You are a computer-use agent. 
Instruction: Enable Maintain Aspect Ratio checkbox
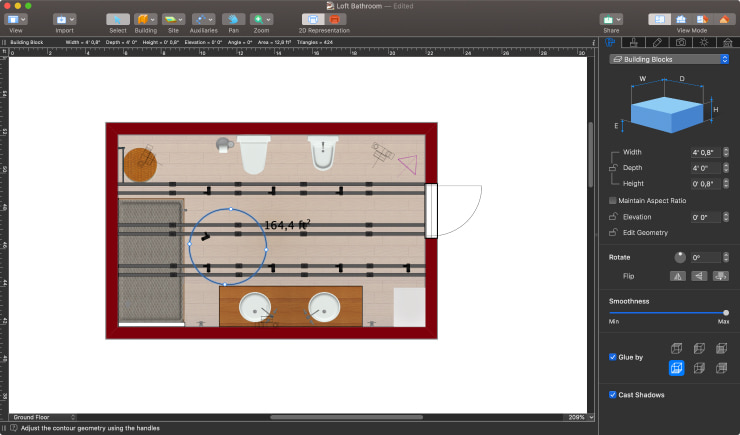click(613, 201)
